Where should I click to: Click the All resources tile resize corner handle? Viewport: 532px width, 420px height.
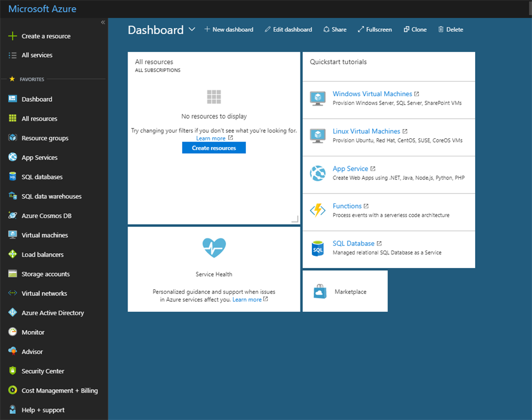tap(295, 219)
